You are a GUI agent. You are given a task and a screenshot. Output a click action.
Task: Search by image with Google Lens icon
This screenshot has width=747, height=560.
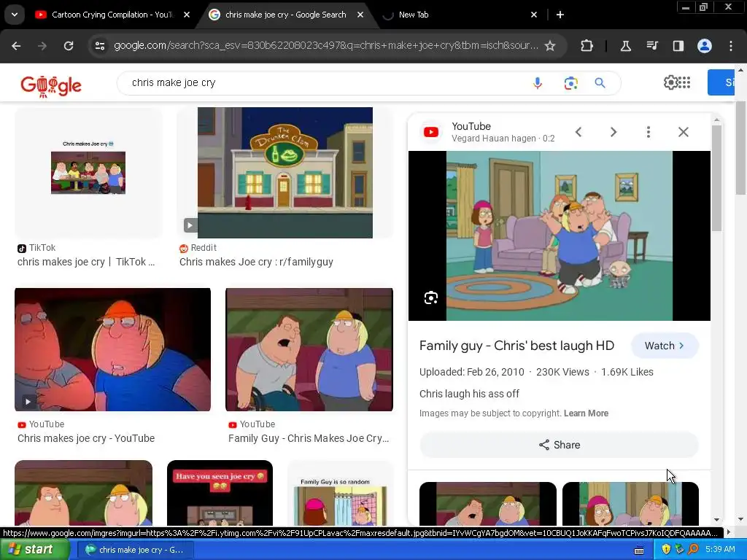570,83
